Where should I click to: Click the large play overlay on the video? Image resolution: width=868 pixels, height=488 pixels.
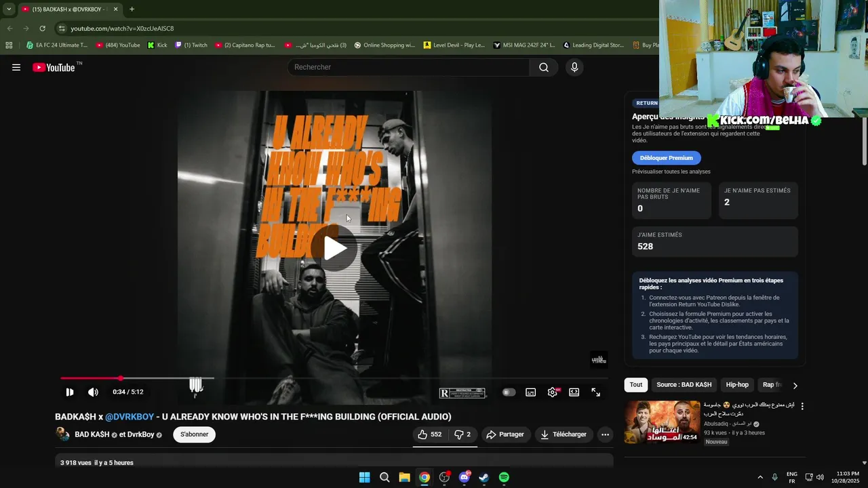[335, 248]
